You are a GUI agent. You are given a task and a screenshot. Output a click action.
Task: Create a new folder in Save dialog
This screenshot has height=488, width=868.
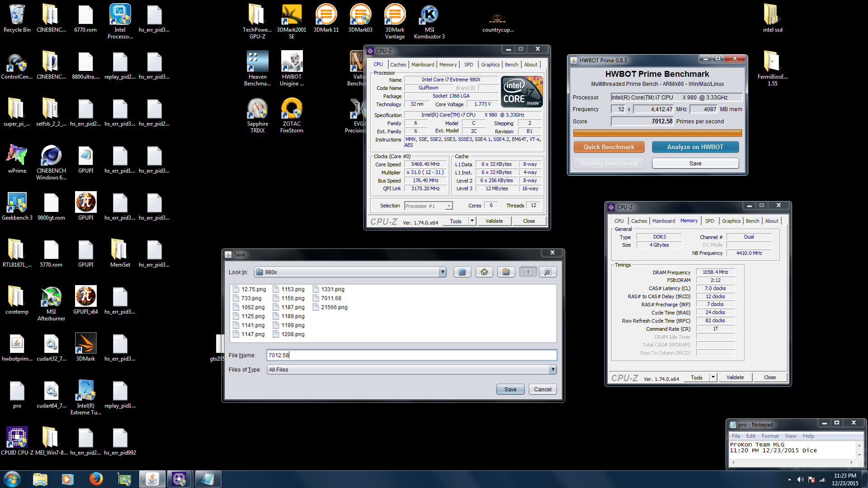pos(506,272)
